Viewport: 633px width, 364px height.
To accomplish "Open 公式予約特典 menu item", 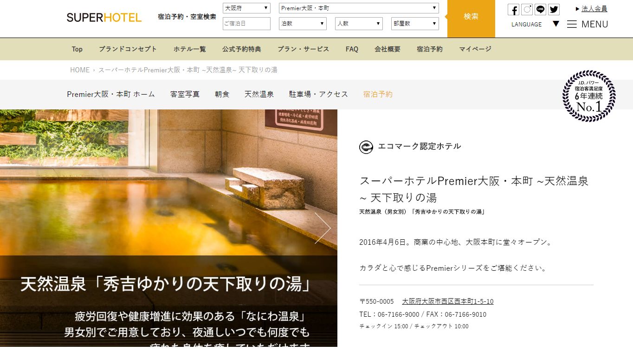I will click(241, 49).
